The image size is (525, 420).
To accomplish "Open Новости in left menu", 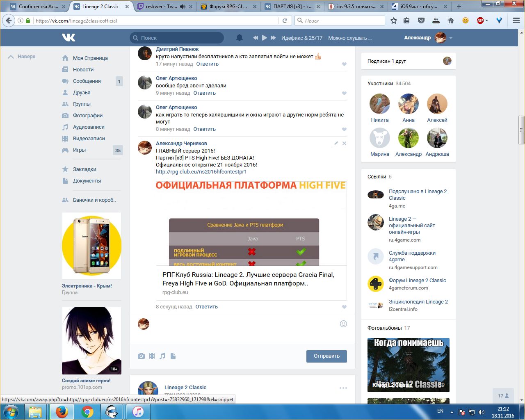I will tap(83, 69).
